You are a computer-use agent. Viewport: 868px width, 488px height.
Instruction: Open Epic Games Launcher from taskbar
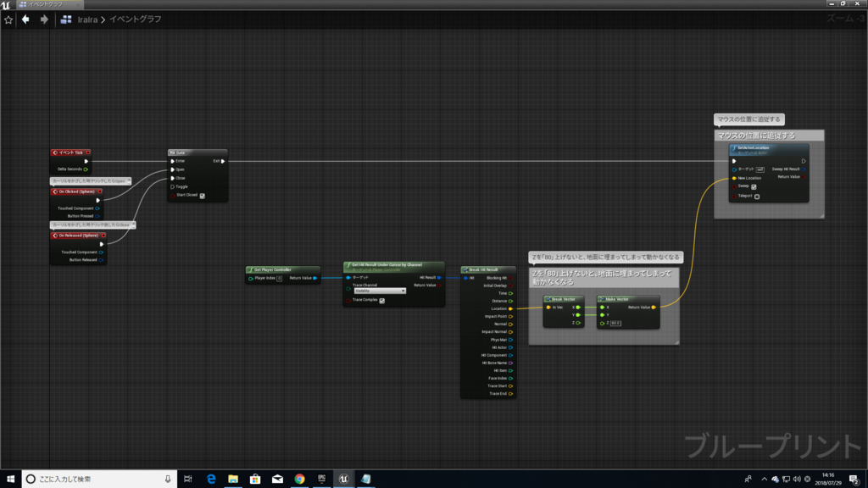click(x=321, y=480)
